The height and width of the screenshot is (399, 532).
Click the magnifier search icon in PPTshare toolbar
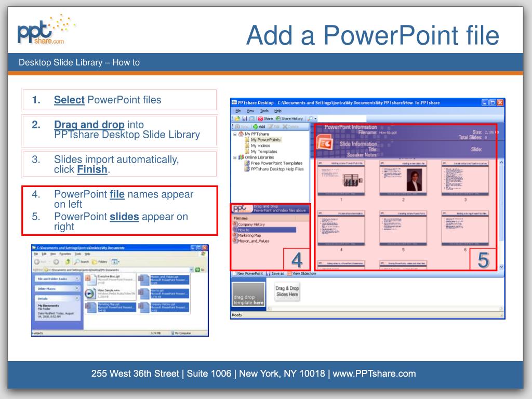point(310,119)
